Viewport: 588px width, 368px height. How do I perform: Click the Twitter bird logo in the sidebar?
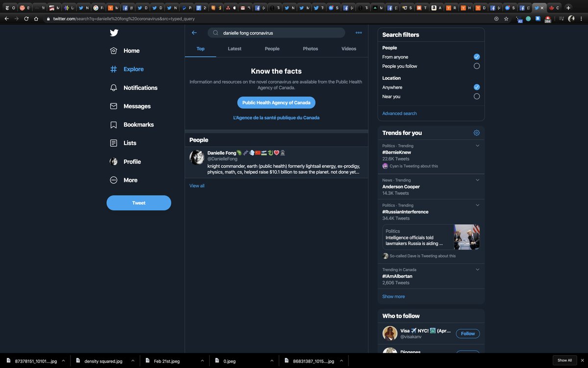(x=114, y=33)
